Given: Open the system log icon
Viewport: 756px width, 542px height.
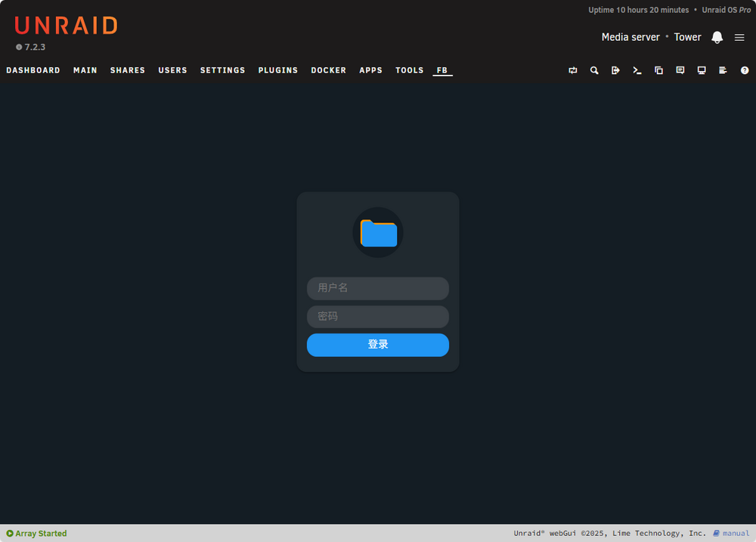Looking at the screenshot, I should point(723,70).
